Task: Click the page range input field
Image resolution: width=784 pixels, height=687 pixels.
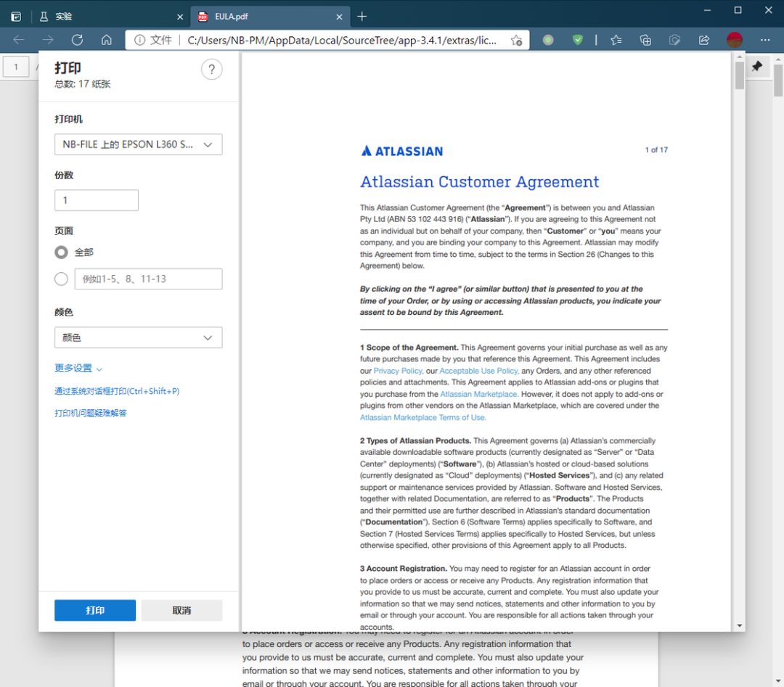Action: coord(149,279)
